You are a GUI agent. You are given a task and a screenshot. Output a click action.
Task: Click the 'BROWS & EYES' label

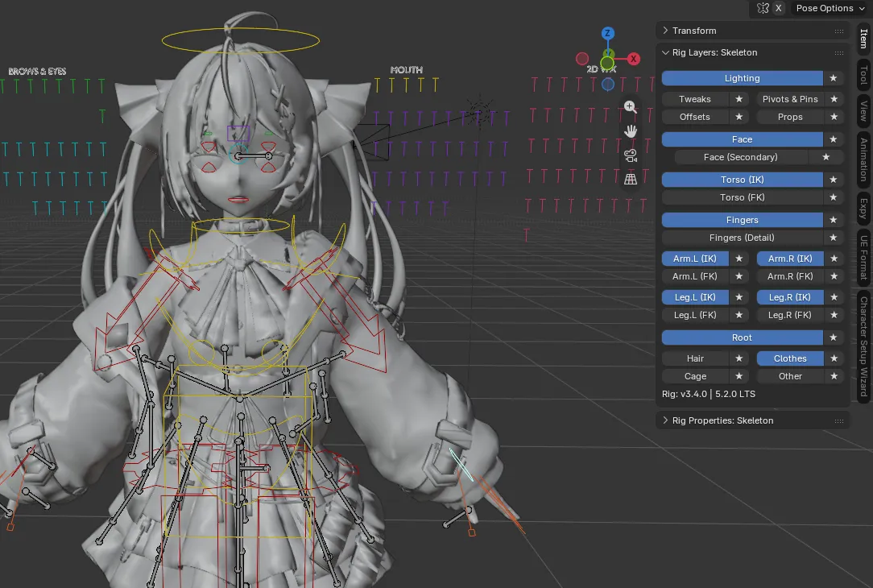click(x=37, y=71)
